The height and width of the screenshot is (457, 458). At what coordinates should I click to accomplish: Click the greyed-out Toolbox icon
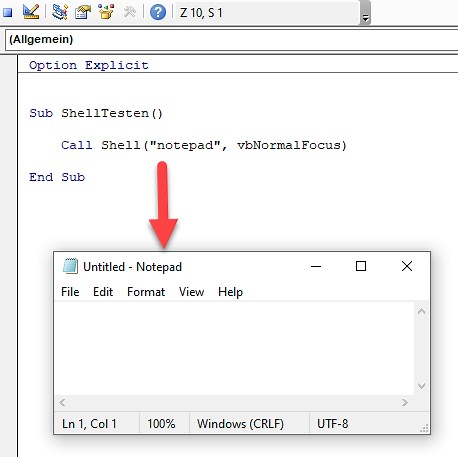(129, 12)
